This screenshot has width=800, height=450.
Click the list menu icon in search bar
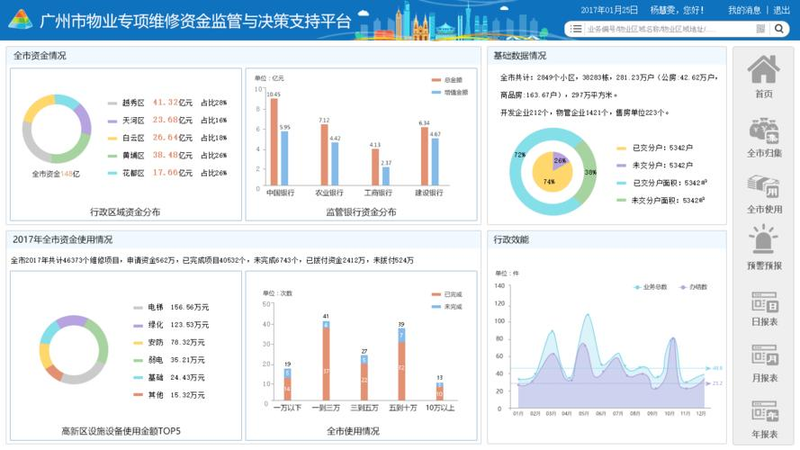[x=576, y=29]
